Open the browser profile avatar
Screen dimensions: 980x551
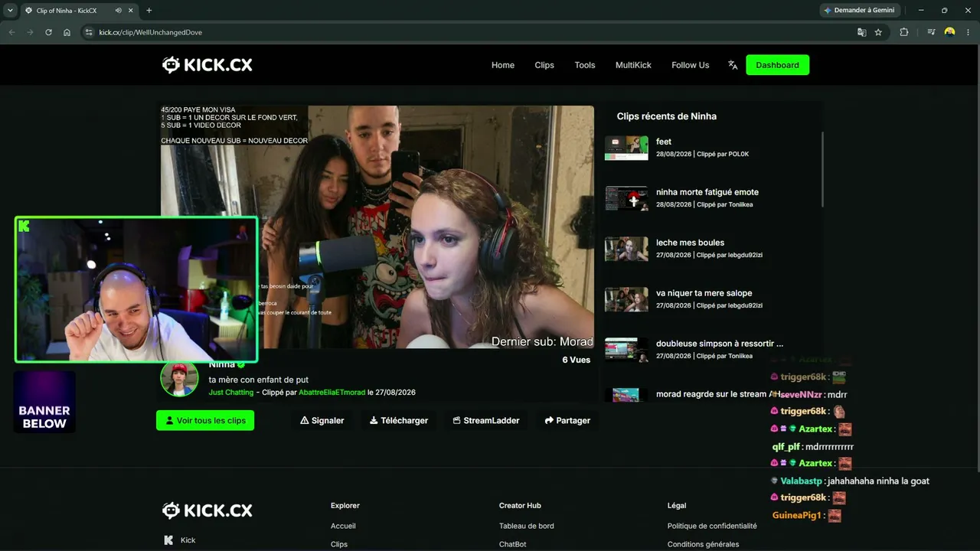pos(949,32)
